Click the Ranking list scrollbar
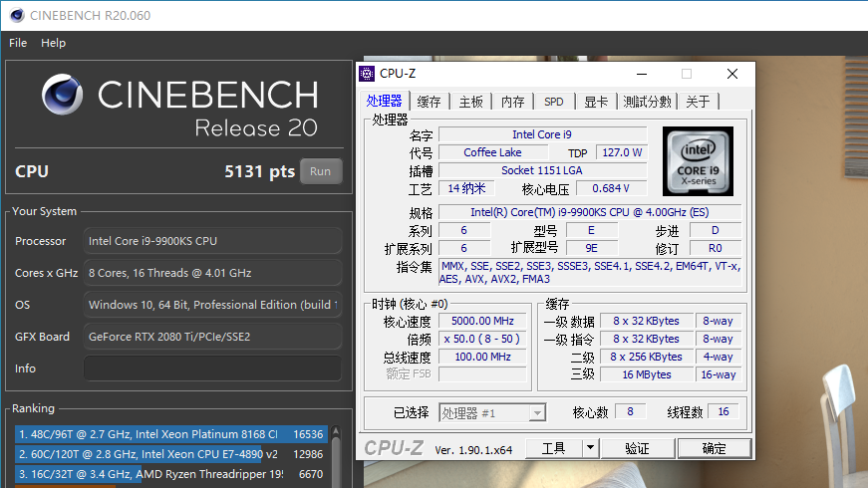Screen dimensions: 868x488 click(336, 462)
